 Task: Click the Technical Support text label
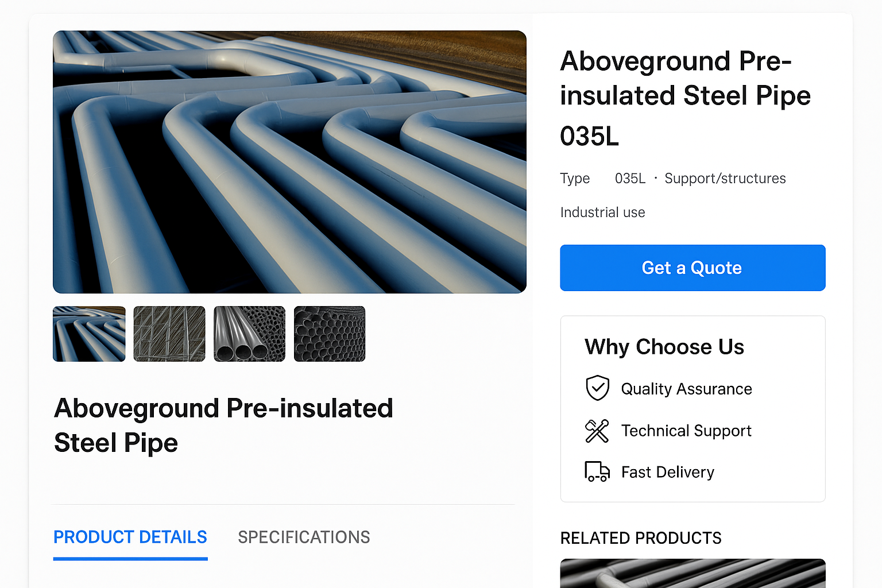pyautogui.click(x=686, y=431)
